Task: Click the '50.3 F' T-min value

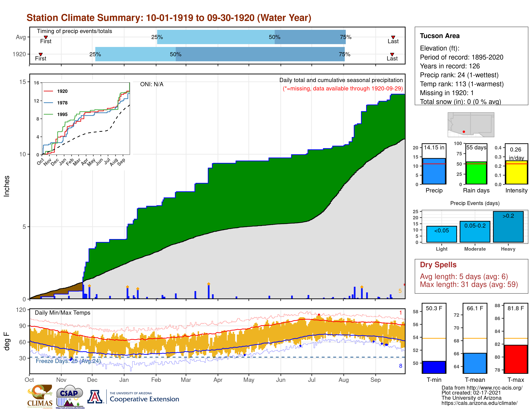Action: tap(434, 308)
